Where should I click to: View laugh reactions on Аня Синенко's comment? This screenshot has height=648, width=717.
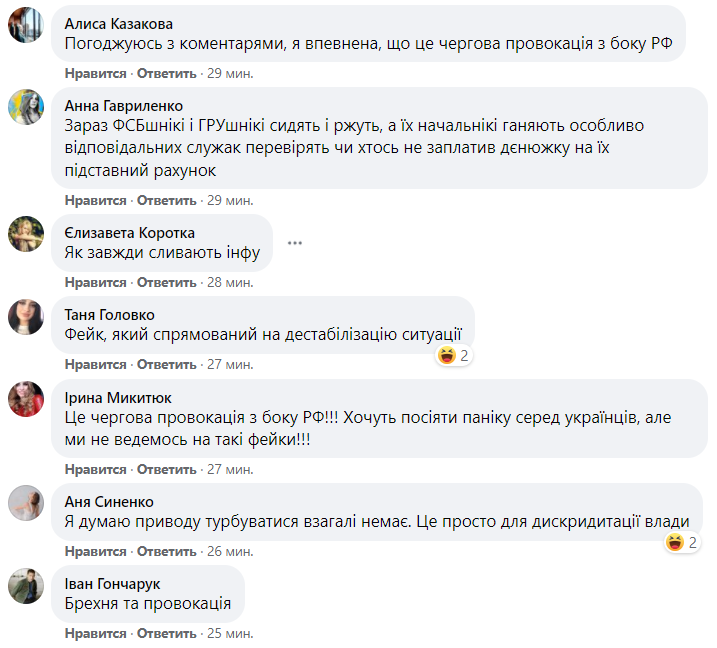[x=680, y=543]
